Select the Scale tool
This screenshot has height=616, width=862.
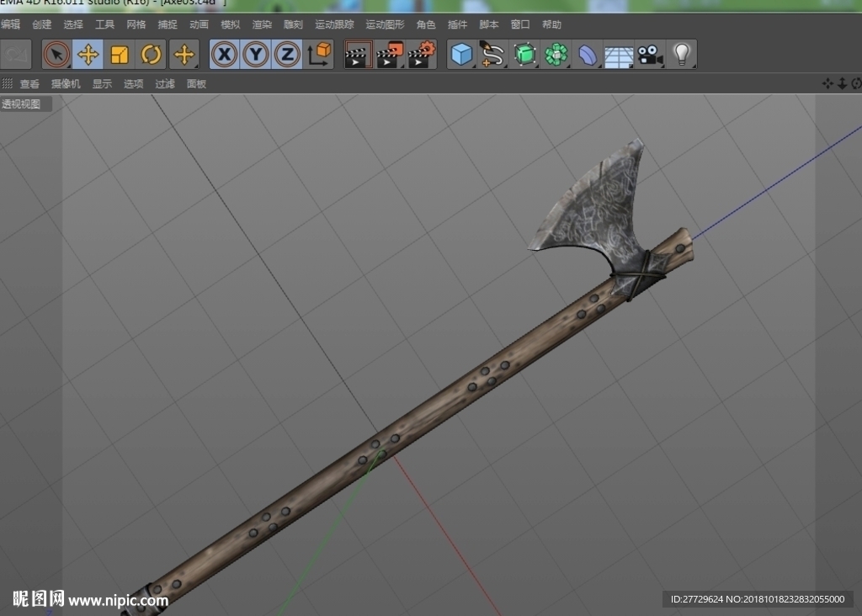point(120,55)
